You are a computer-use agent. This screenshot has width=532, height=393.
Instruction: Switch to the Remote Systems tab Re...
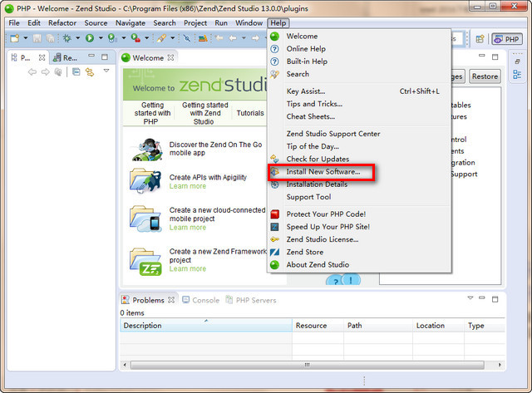pos(66,57)
